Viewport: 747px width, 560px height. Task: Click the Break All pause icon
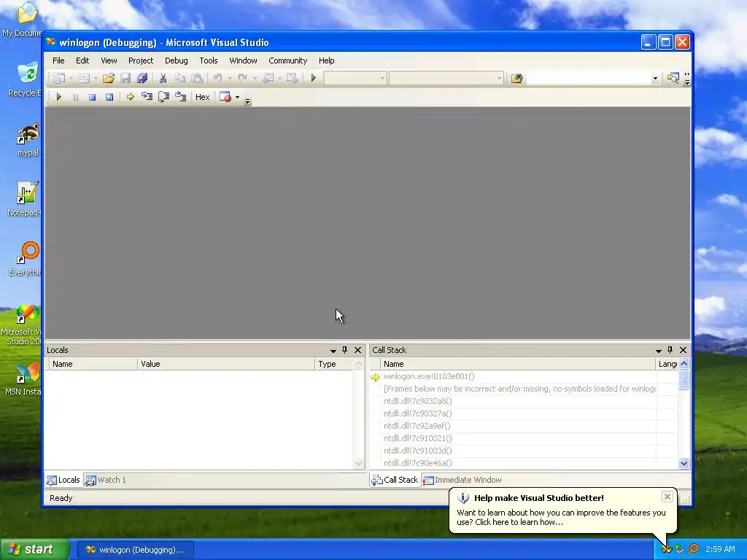point(75,97)
